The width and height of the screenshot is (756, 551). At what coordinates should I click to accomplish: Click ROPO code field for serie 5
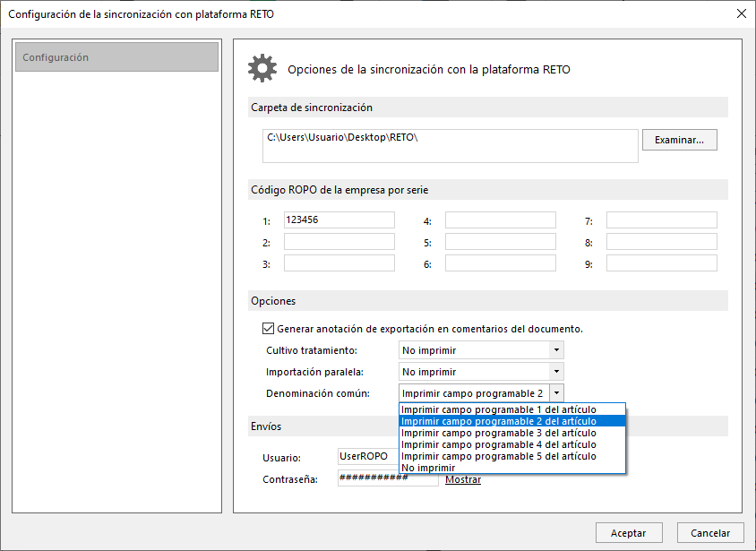501,242
